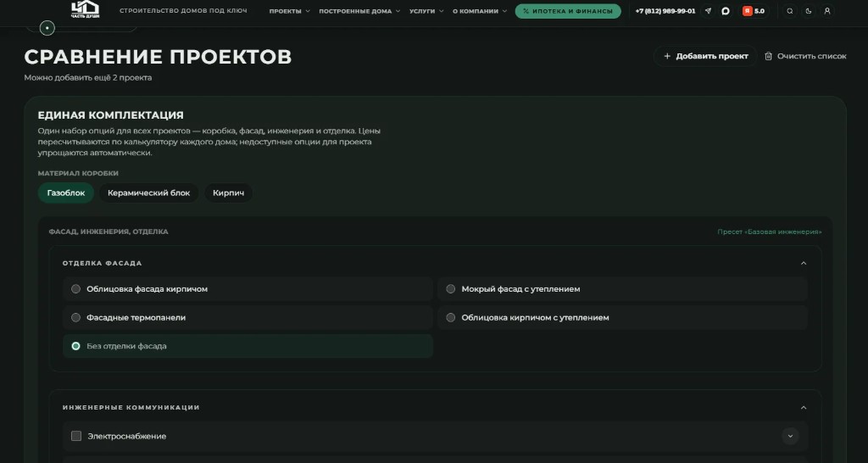868x463 pixels.
Task: Open the user account icon
Action: click(x=827, y=11)
